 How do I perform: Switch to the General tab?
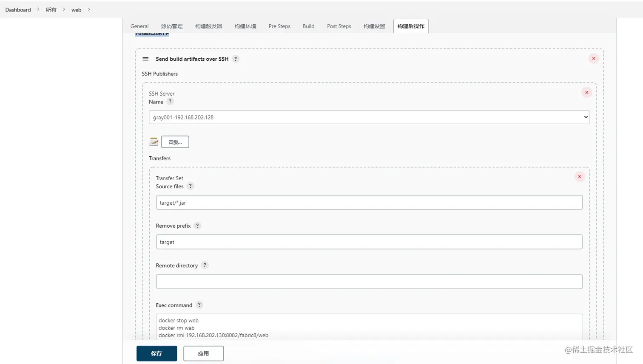point(139,26)
